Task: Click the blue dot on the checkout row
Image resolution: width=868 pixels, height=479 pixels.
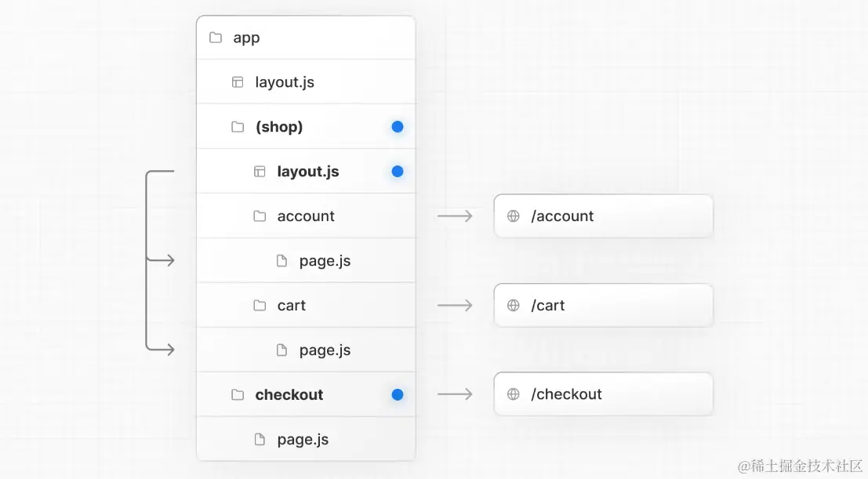Action: (398, 394)
